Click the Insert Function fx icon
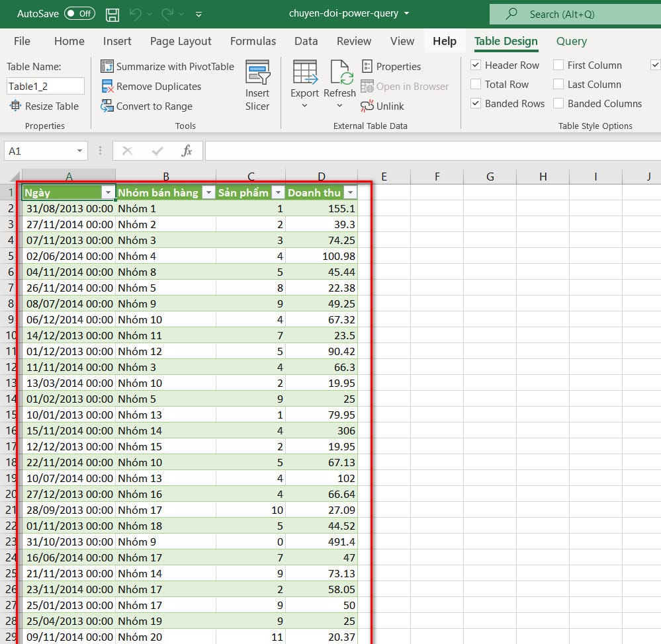Image resolution: width=661 pixels, height=644 pixels. tap(187, 151)
